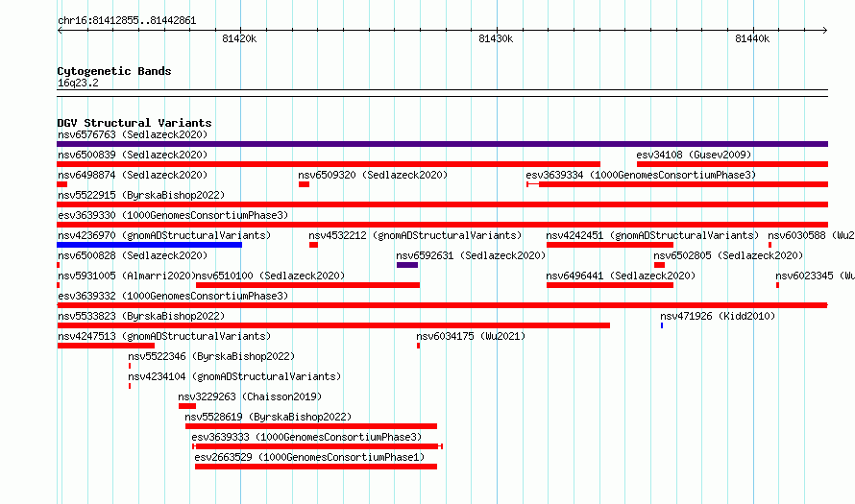Screen dimensions: 855x504
Task: Click the Cytogenetic Bands track title
Action: [x=114, y=71]
